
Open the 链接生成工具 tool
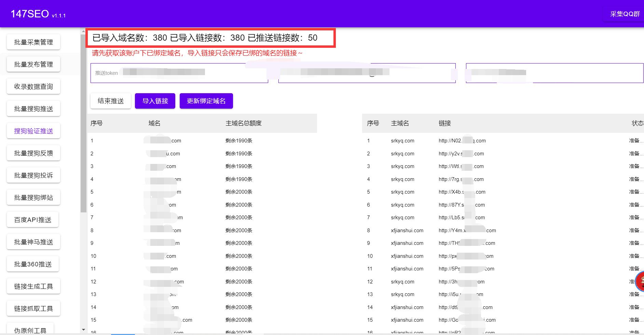pos(33,286)
